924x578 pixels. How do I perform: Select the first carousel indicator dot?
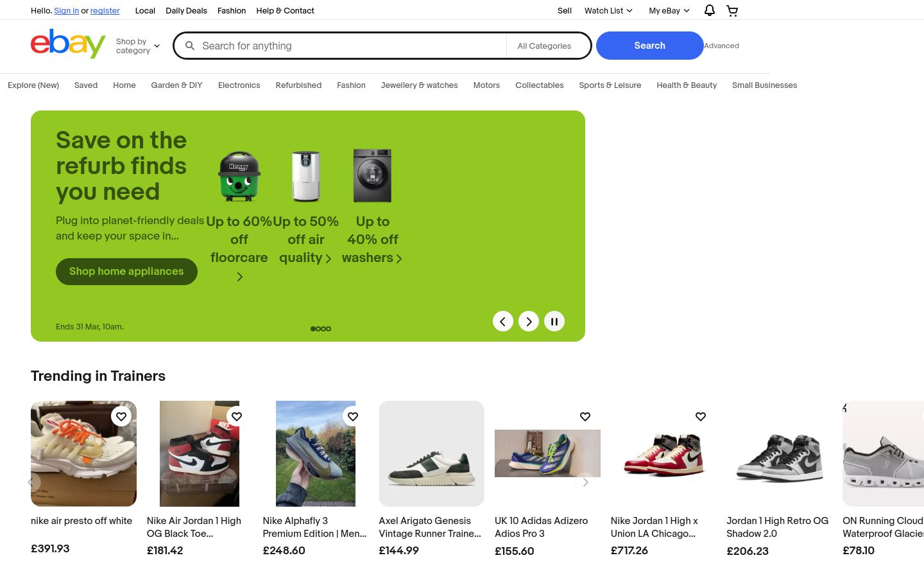point(313,329)
